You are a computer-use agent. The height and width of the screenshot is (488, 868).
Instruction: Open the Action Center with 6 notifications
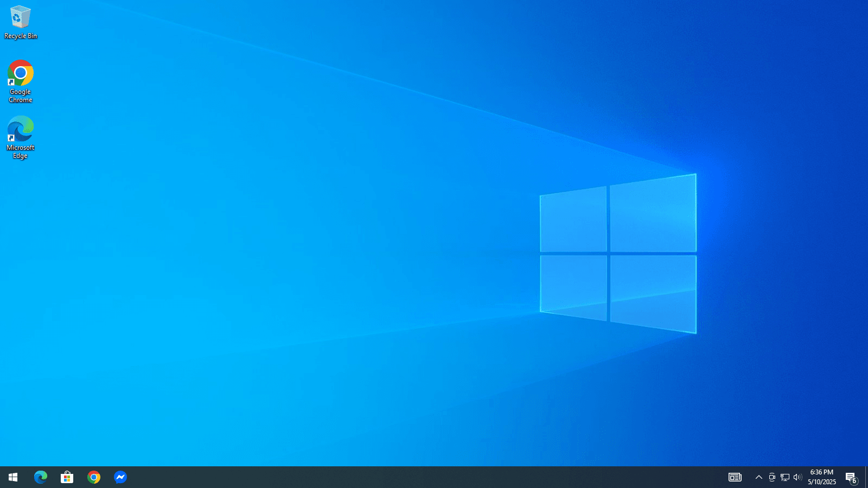click(x=851, y=477)
